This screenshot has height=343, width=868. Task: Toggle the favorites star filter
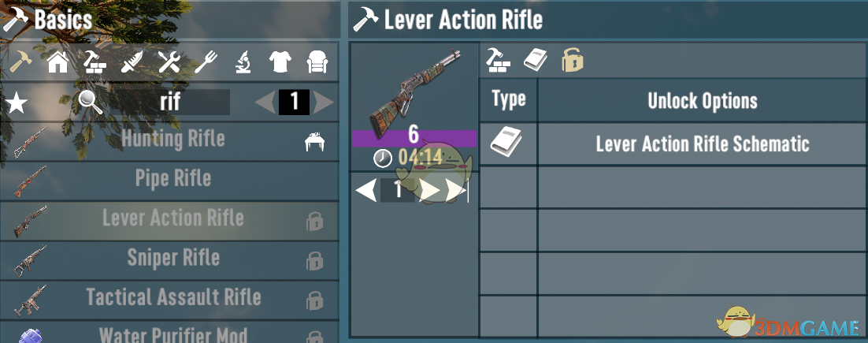click(x=16, y=103)
